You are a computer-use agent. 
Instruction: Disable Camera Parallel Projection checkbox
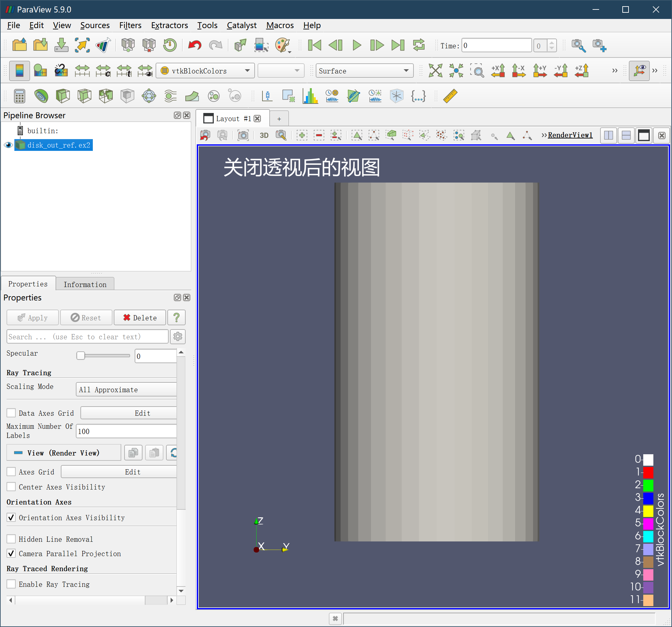click(11, 553)
